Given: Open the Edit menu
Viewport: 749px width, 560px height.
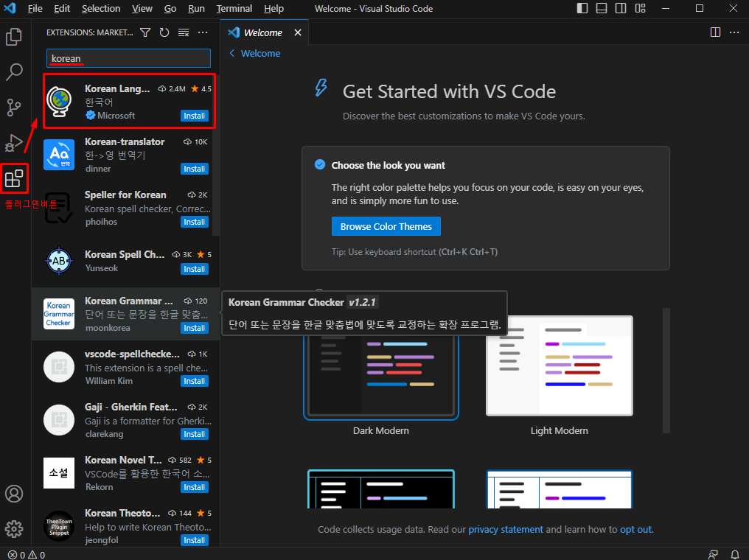Looking at the screenshot, I should click(x=62, y=9).
